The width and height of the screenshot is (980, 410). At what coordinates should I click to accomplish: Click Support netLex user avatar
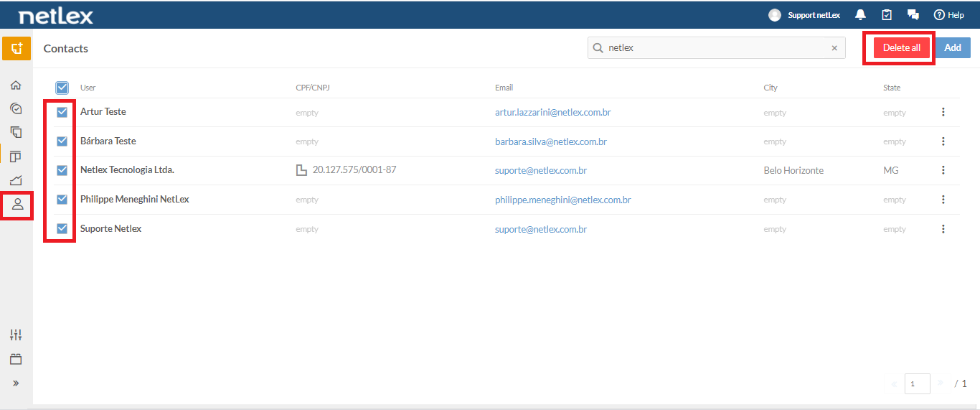click(x=775, y=15)
